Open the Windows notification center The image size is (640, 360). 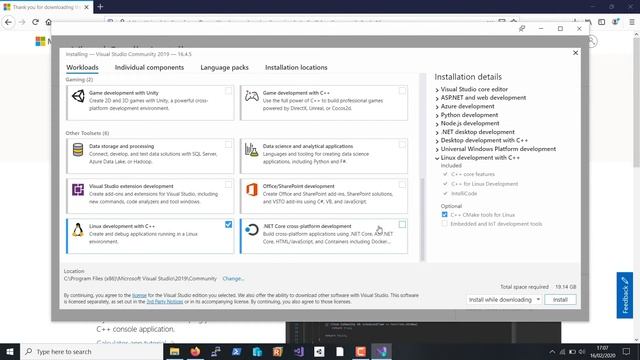point(627,352)
